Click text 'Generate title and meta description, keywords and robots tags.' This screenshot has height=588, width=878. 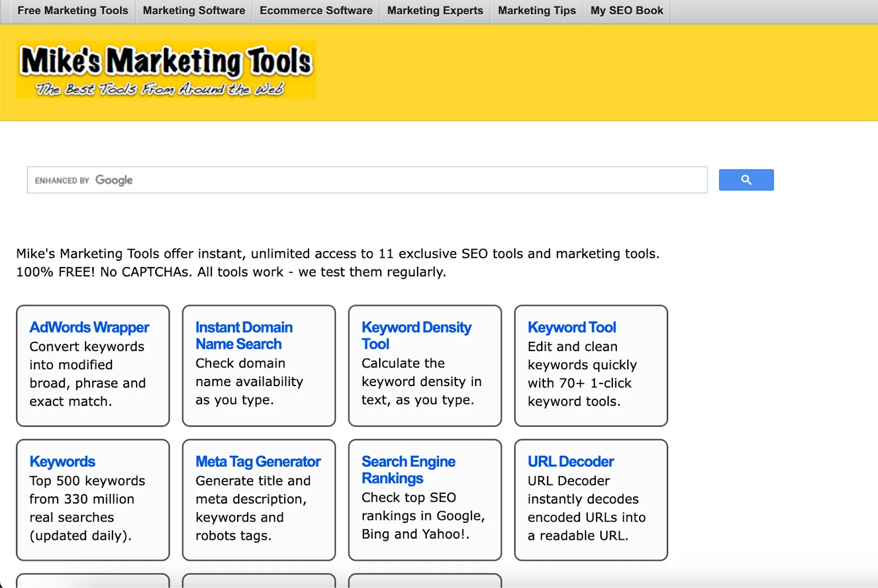[253, 508]
